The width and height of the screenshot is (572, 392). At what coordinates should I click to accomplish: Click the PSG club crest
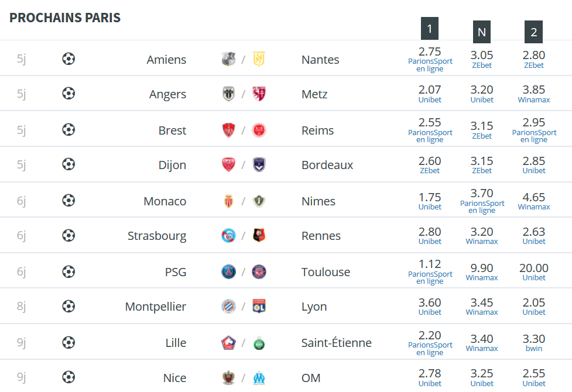[229, 271]
